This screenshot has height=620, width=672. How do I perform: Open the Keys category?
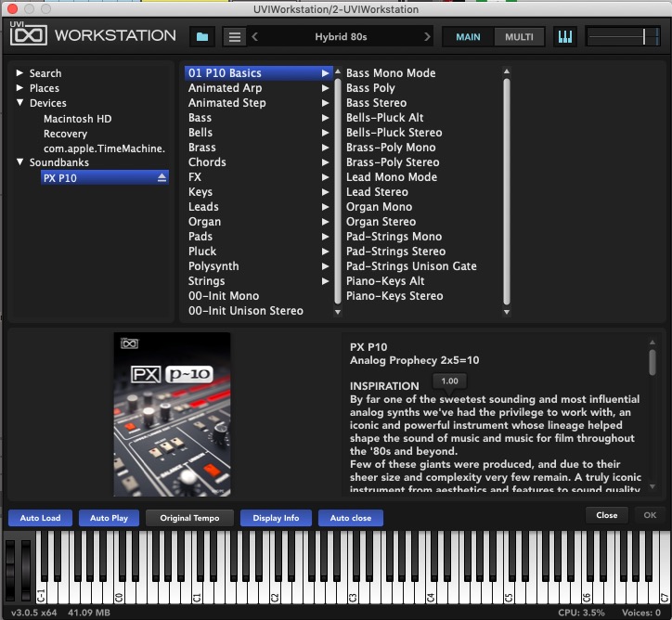click(x=259, y=192)
